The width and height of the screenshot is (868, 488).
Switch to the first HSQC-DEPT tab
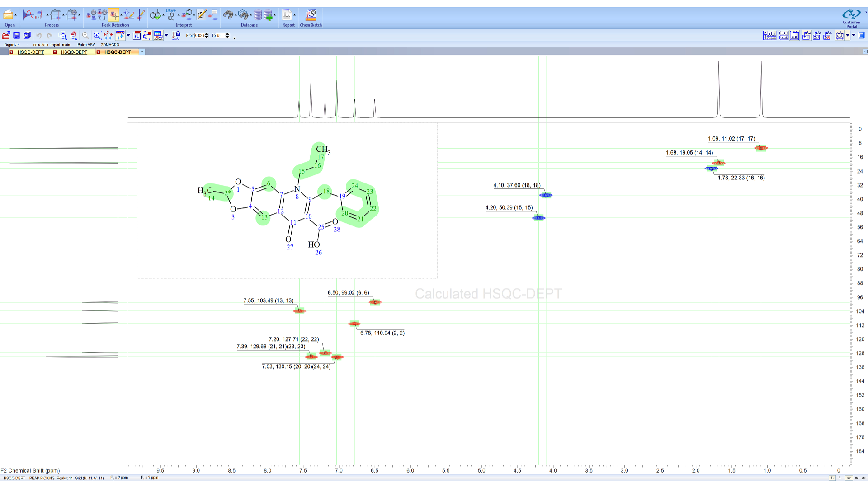click(30, 52)
